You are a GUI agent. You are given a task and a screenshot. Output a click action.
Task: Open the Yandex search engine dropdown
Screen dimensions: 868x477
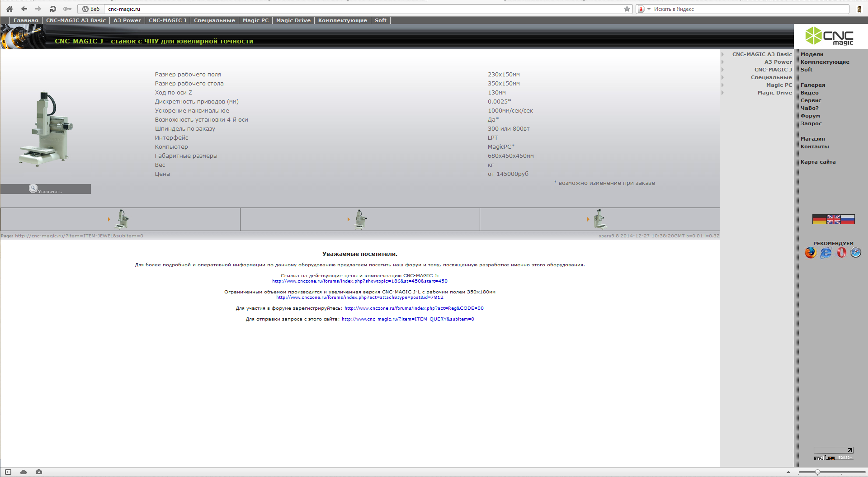click(644, 9)
